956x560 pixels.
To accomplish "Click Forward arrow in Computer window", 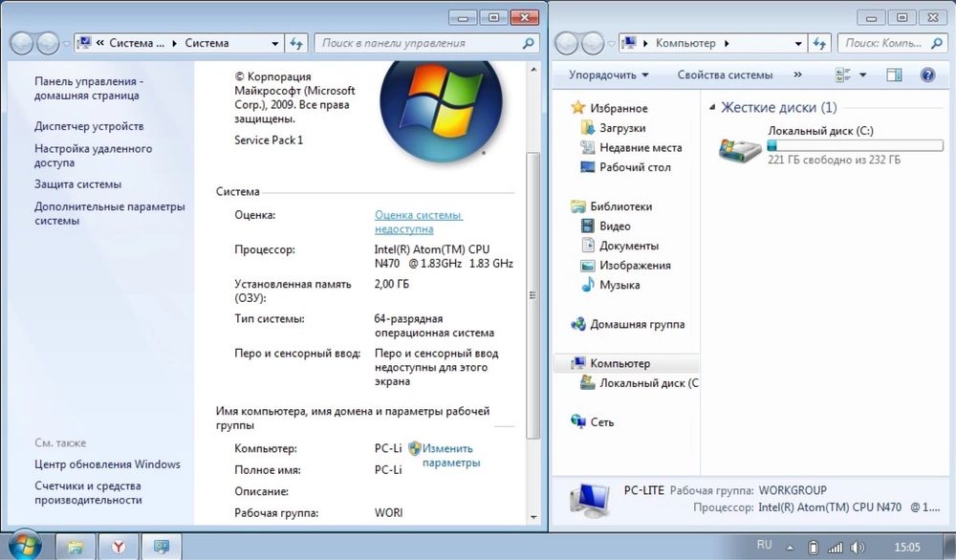I will coord(592,43).
